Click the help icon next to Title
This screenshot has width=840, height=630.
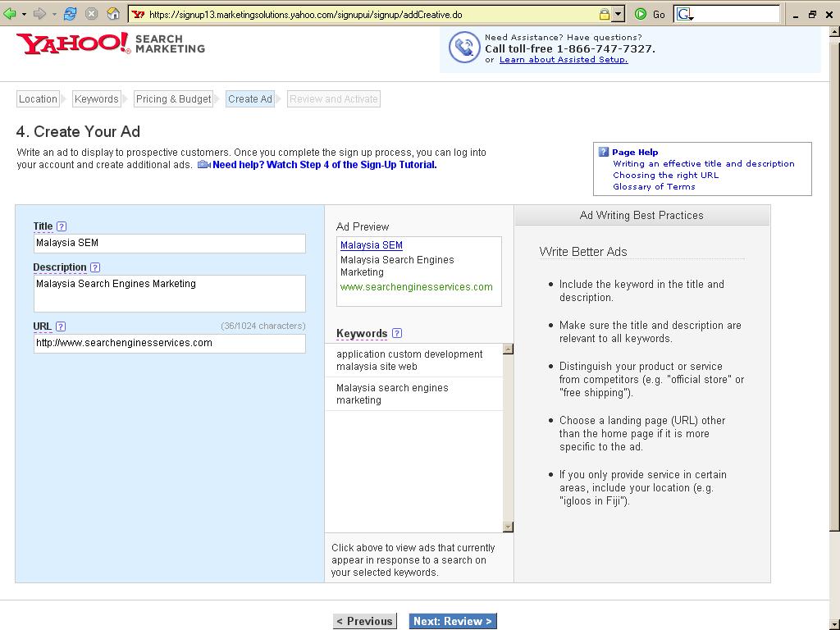tap(62, 226)
